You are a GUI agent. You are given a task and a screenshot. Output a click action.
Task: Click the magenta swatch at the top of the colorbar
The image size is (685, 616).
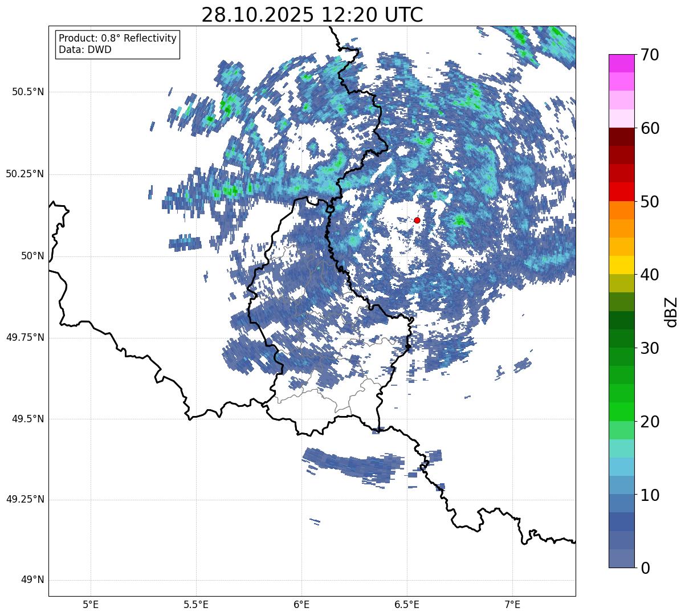point(621,63)
